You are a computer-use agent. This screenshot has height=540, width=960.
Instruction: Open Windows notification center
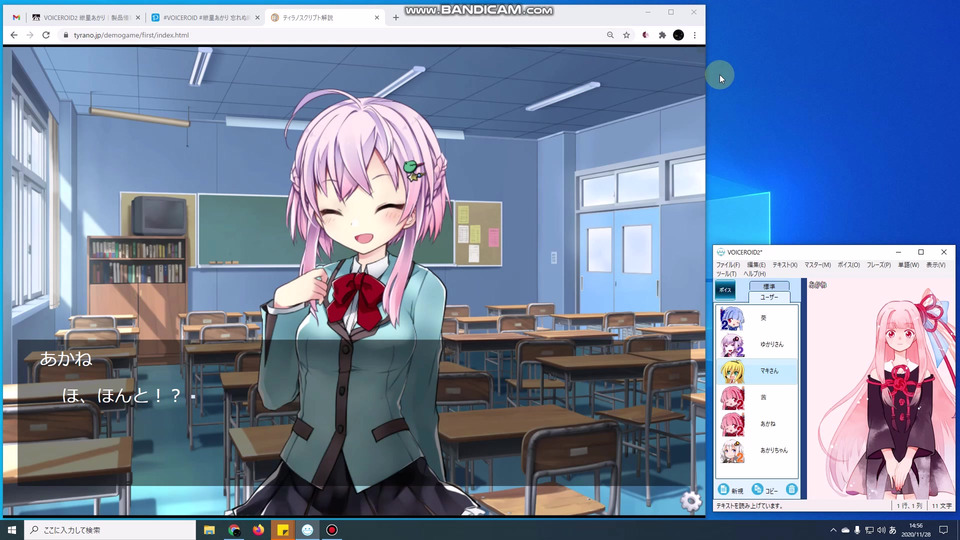943,530
